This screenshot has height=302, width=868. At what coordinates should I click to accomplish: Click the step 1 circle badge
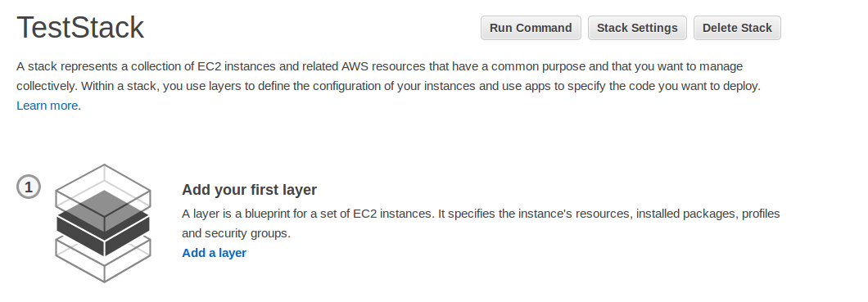[x=28, y=187]
